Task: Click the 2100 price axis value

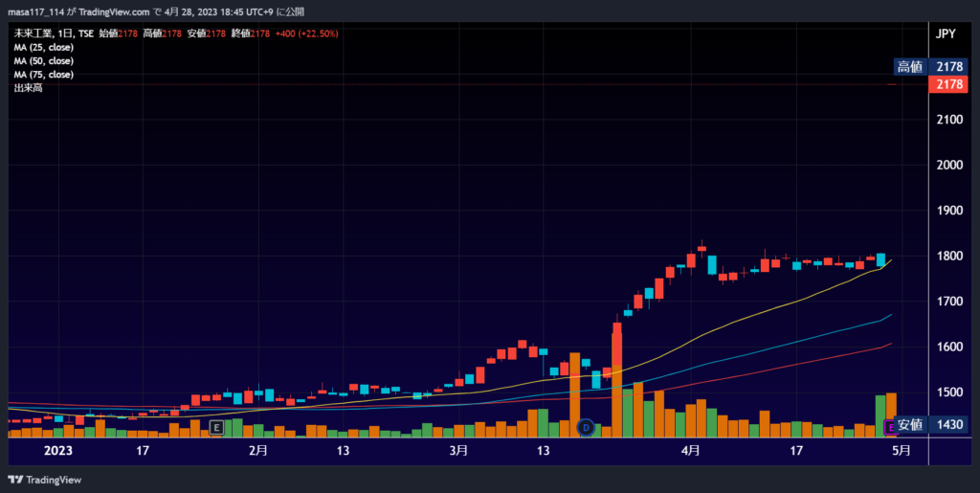Action: tap(948, 120)
